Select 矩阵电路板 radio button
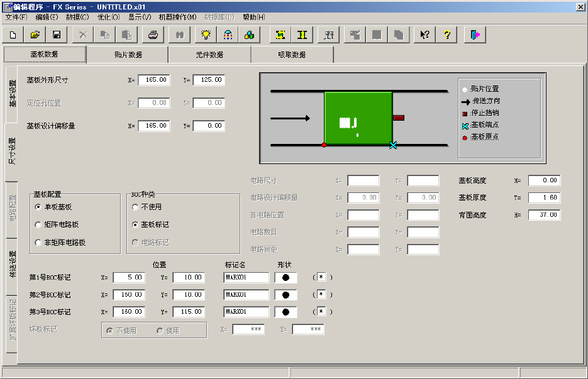Viewport: 588px width, 379px height. tap(38, 224)
